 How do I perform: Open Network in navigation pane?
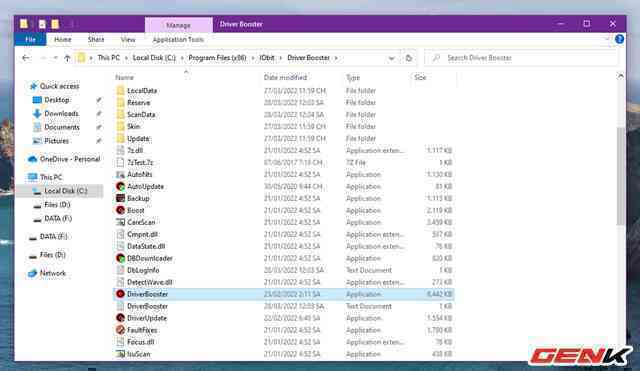point(47,273)
